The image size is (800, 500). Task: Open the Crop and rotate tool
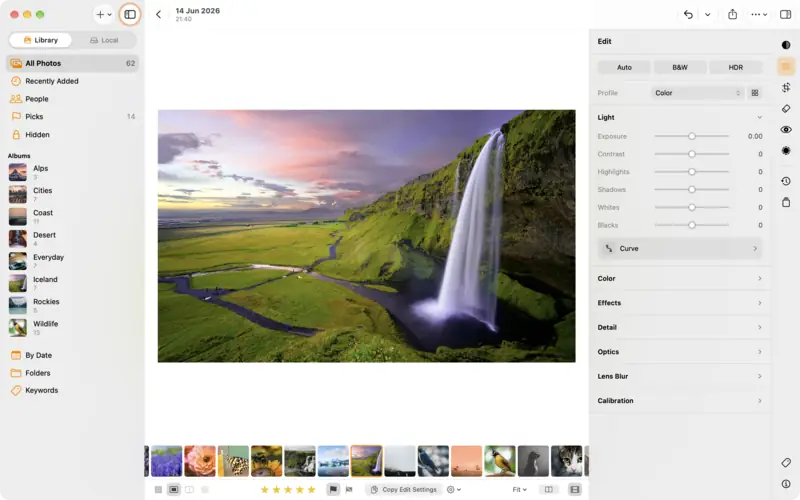coord(786,87)
